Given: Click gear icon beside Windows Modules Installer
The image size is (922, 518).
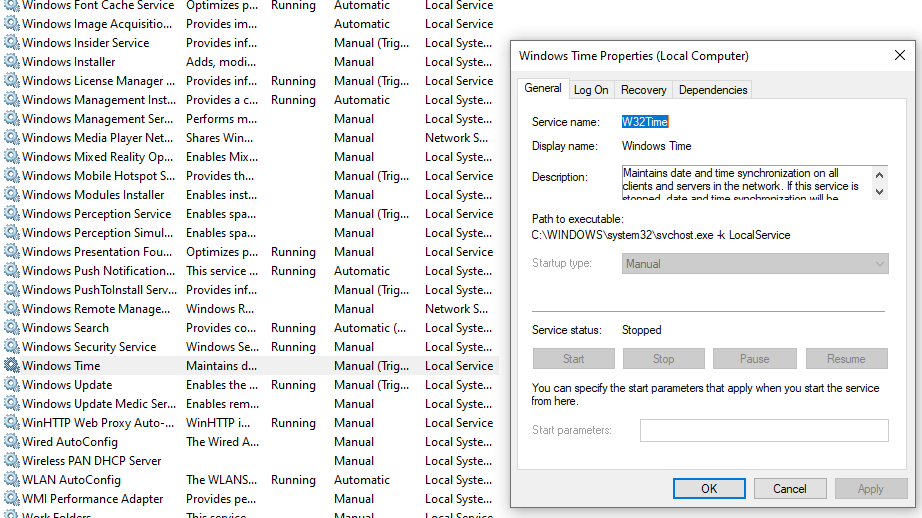Looking at the screenshot, I should [11, 194].
